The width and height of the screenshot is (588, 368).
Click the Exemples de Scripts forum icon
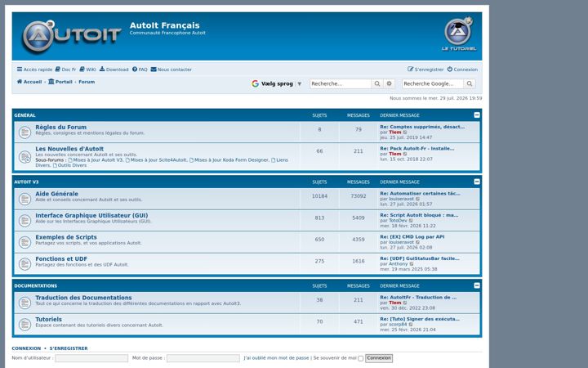click(x=24, y=242)
